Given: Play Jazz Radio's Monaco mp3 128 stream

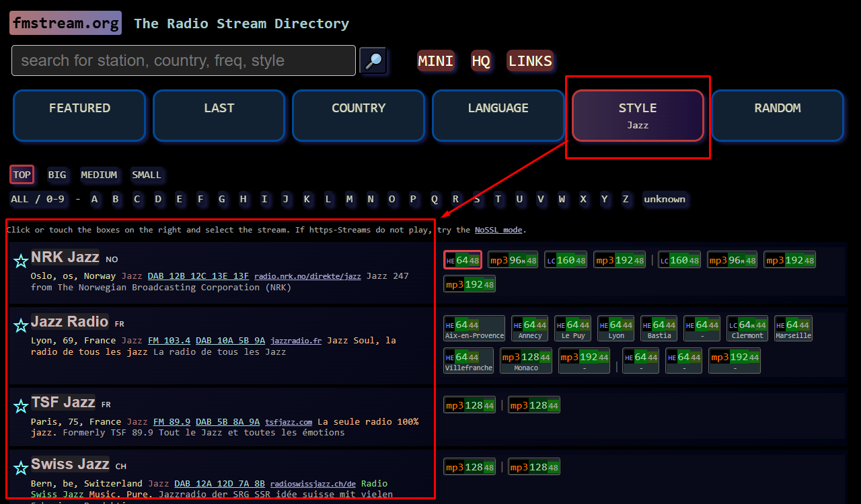Looking at the screenshot, I should pyautogui.click(x=526, y=361).
